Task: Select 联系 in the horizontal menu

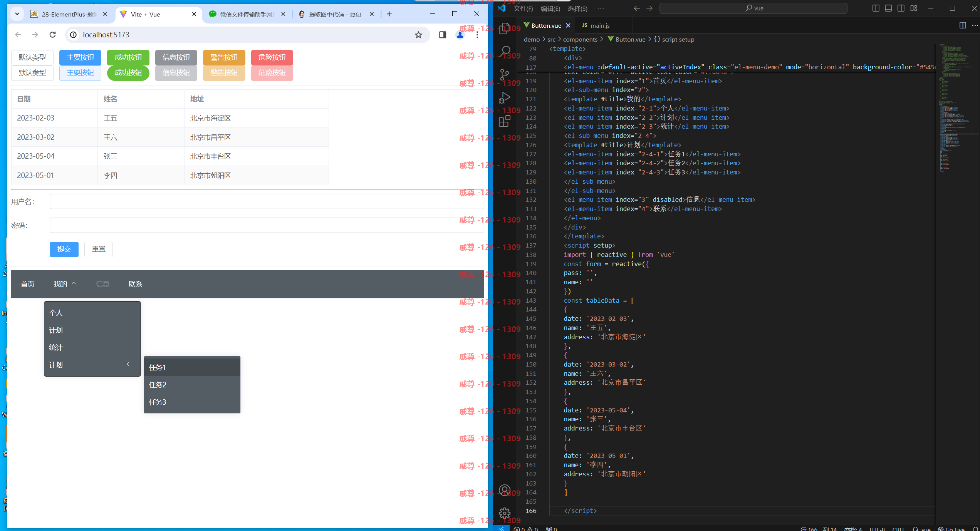Action: tap(135, 284)
